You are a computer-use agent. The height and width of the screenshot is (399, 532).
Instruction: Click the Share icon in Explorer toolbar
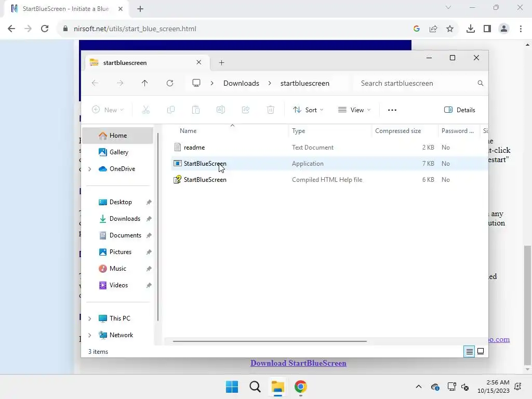tap(246, 110)
